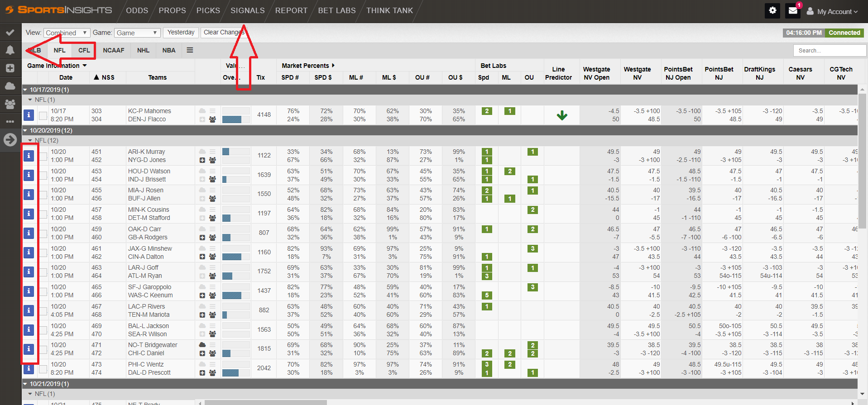868x405 pixels.
Task: Click the sidebar expand arrow circle icon
Action: pos(10,139)
